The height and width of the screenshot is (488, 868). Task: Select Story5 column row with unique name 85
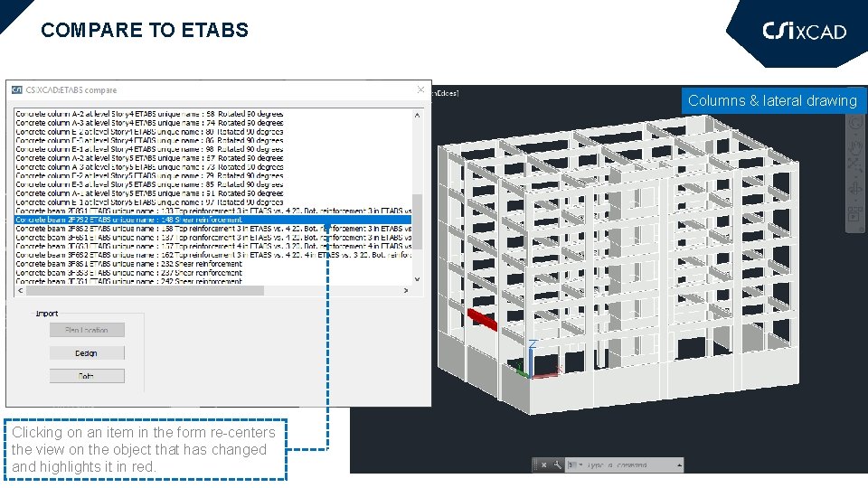(x=212, y=184)
